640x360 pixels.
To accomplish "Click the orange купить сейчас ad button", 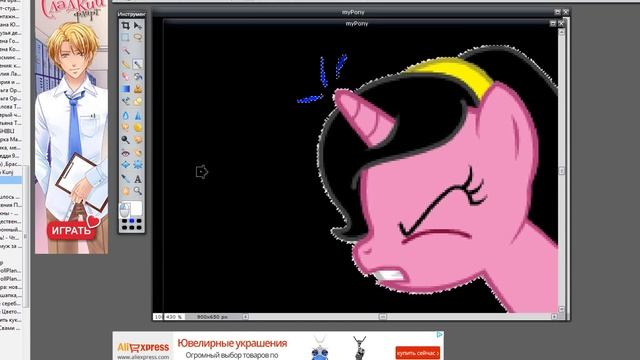I will (418, 353).
